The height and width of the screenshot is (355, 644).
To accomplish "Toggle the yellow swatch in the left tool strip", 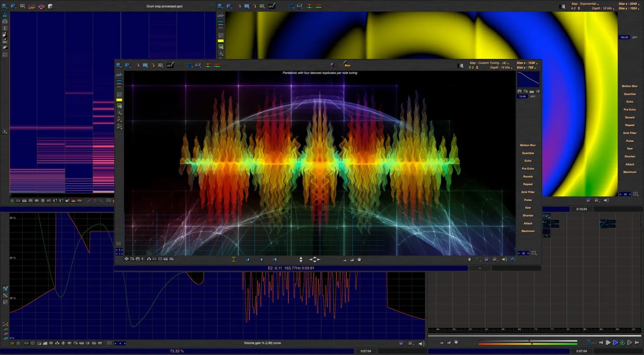I will click(120, 99).
